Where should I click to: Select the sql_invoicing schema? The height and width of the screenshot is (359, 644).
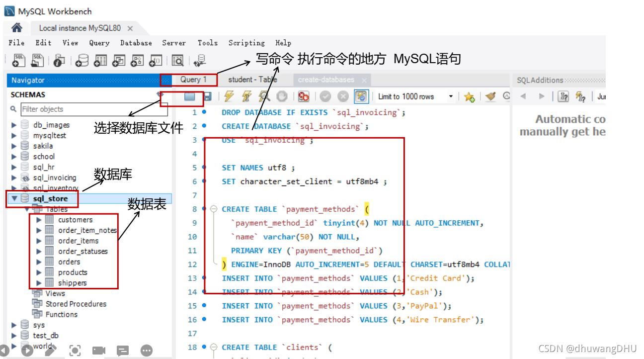(x=55, y=178)
